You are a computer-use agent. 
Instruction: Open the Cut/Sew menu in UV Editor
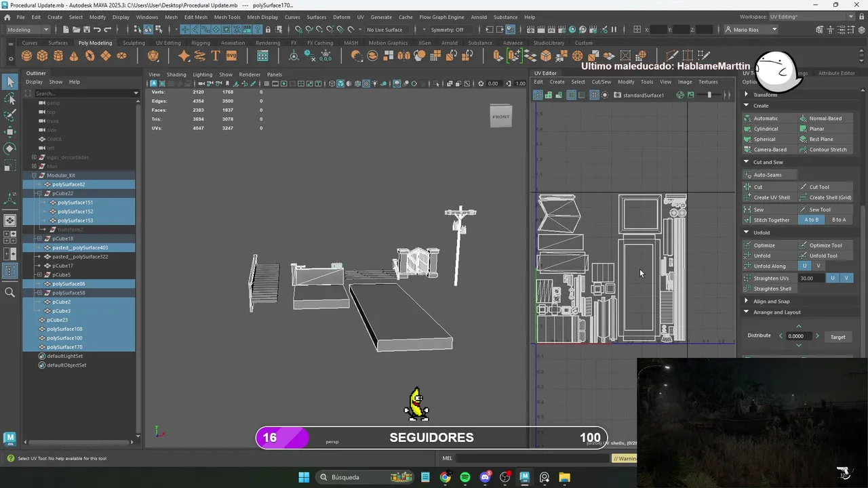tap(601, 82)
